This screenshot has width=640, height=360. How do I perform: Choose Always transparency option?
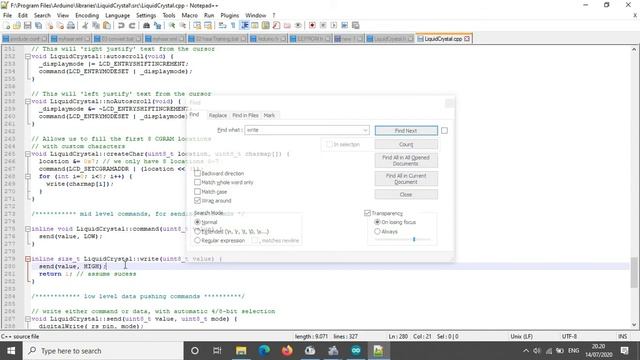(x=377, y=231)
